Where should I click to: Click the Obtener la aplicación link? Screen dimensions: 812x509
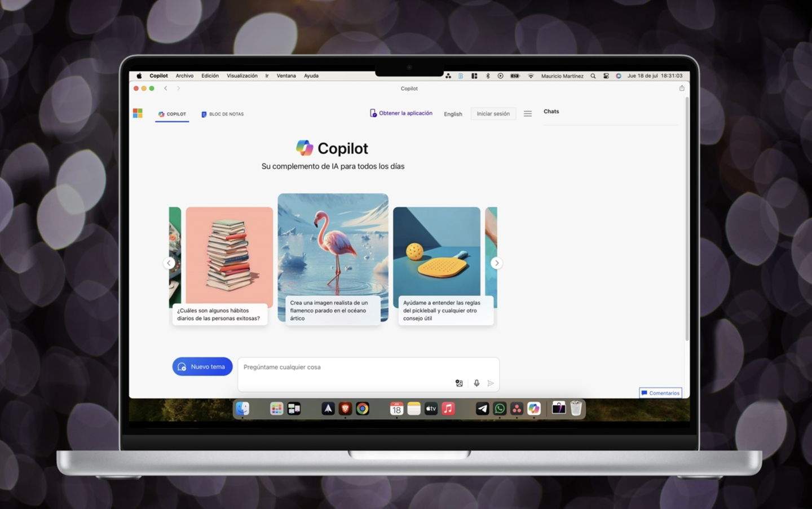click(x=401, y=113)
